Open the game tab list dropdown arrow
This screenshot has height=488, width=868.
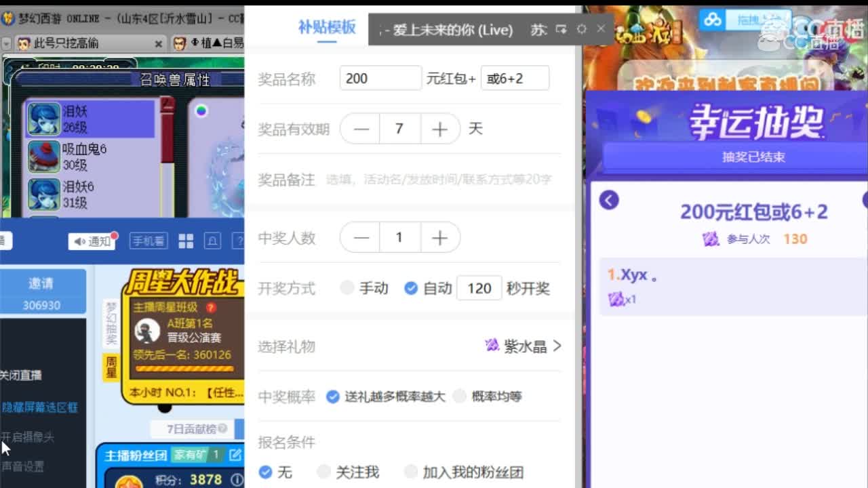point(7,44)
